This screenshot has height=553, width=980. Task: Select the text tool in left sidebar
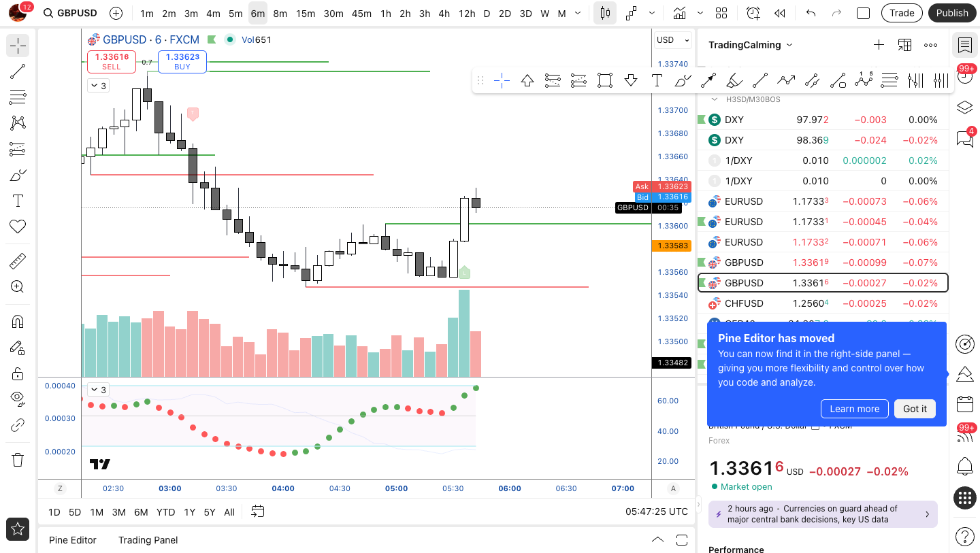tap(18, 201)
